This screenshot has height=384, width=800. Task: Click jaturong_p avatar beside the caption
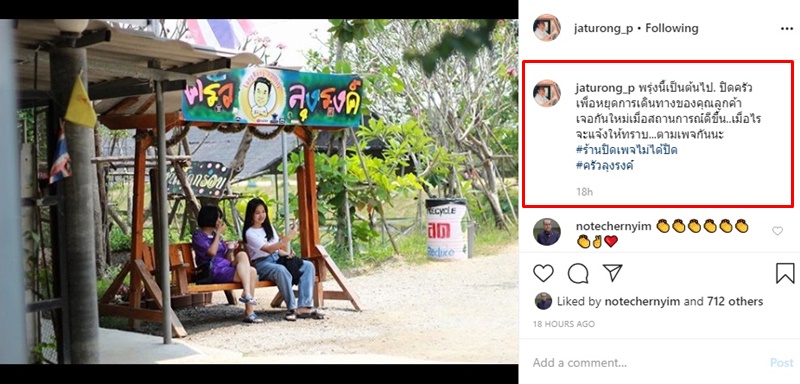click(x=547, y=93)
